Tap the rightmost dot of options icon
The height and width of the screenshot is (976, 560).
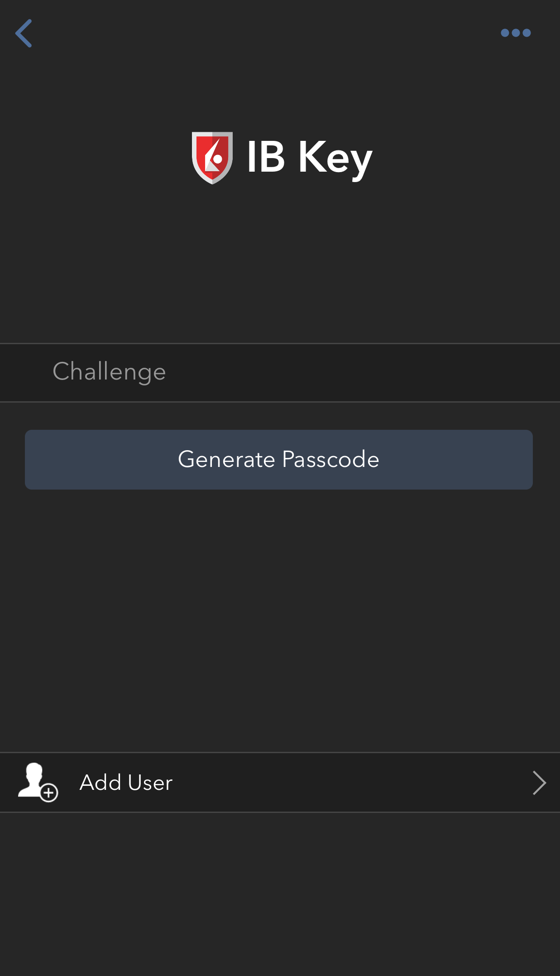point(526,33)
